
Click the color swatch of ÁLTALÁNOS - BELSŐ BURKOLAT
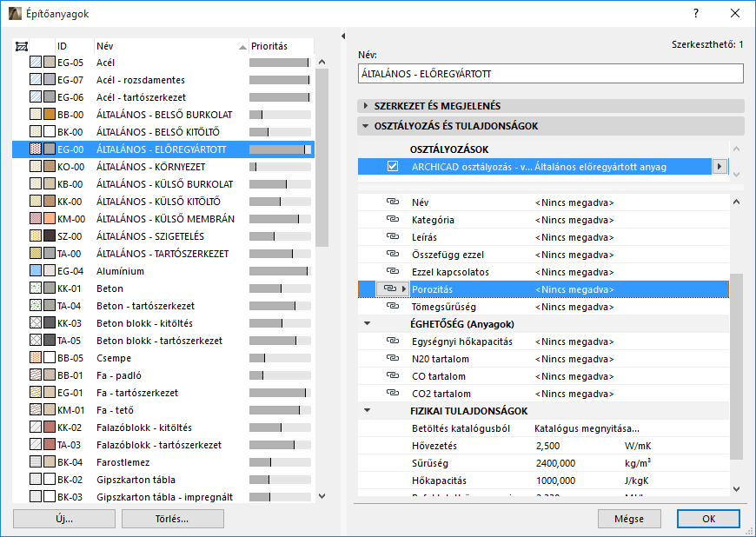[x=50, y=114]
